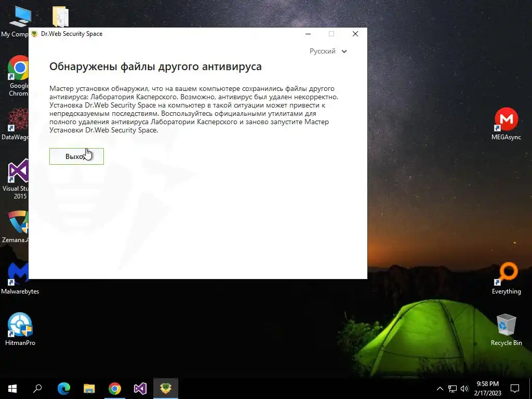Select MEGAsync desktop shortcut

tap(506, 124)
